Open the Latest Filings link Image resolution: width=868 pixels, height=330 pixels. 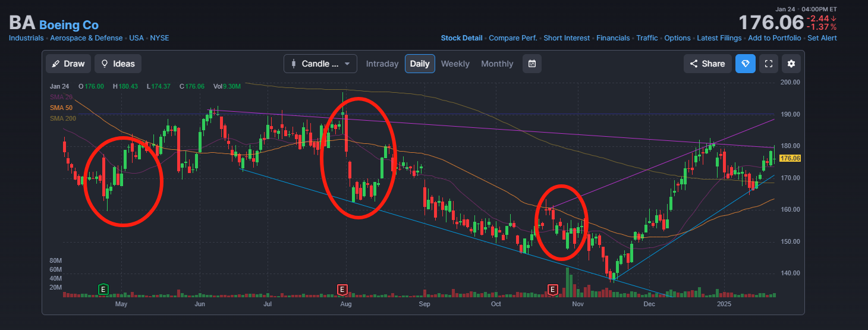coord(719,38)
